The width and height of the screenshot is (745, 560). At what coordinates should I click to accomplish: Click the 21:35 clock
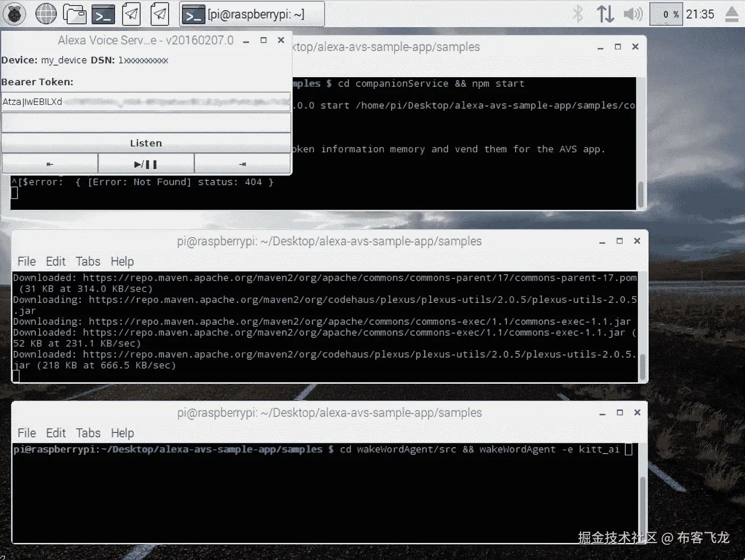700,14
